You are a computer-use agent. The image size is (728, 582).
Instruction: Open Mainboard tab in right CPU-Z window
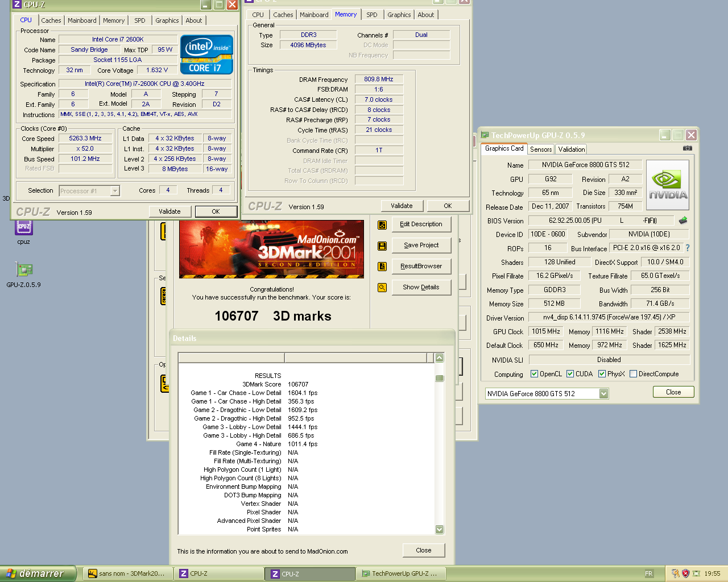[314, 15]
